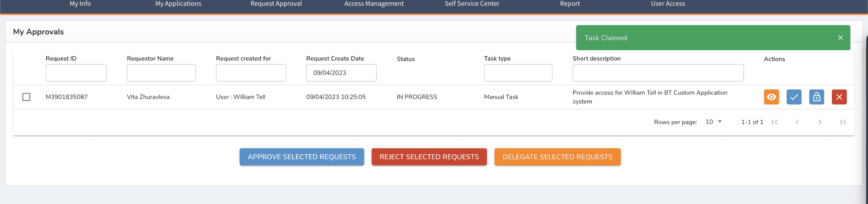868x204 pixels.
Task: Switch to the My Applications tab
Action: point(178,4)
